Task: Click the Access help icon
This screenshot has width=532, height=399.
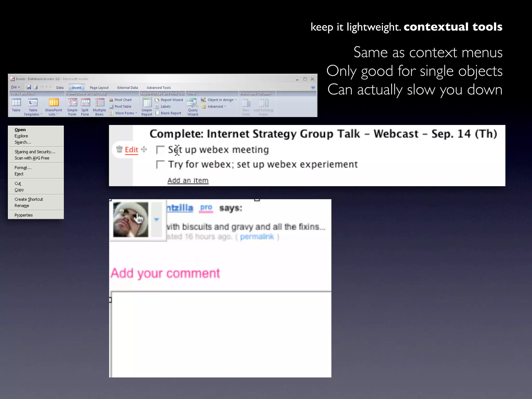Action: pyautogui.click(x=313, y=87)
